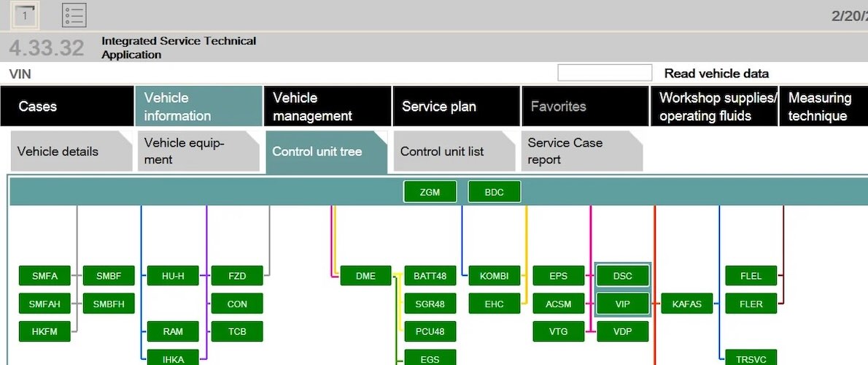
Task: Select the KAFAS camera control unit node
Action: tap(686, 304)
